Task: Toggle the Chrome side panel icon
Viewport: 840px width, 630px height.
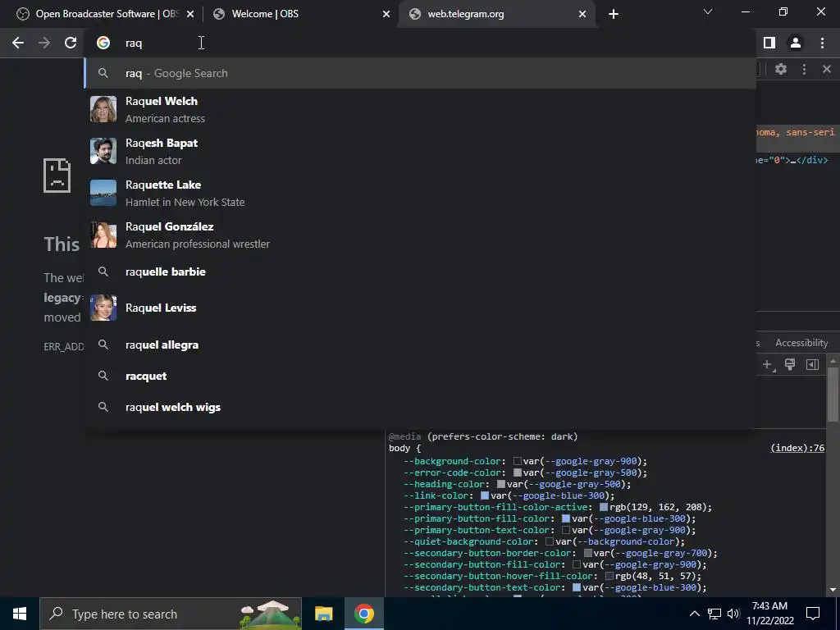Action: (x=769, y=43)
